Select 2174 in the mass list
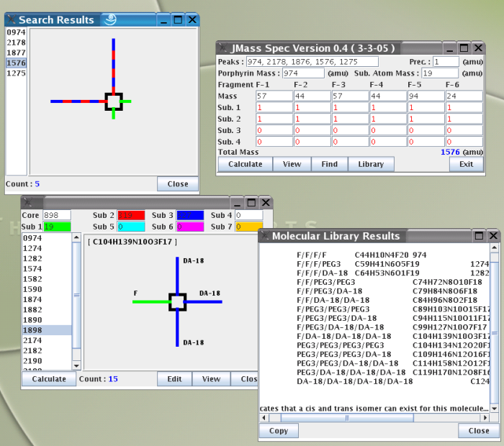 [47, 340]
